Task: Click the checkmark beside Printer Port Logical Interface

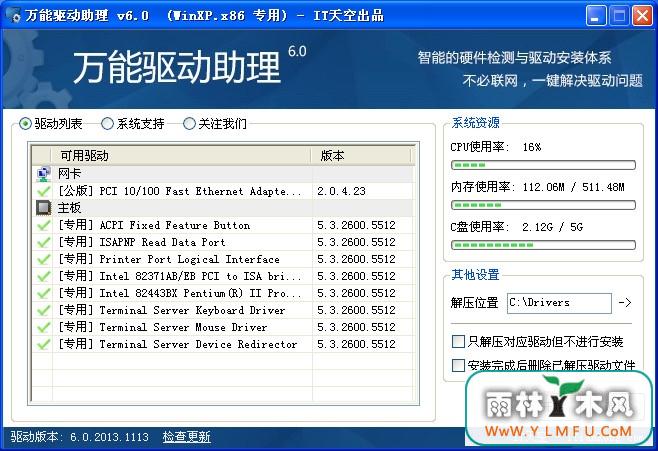Action: tap(43, 259)
